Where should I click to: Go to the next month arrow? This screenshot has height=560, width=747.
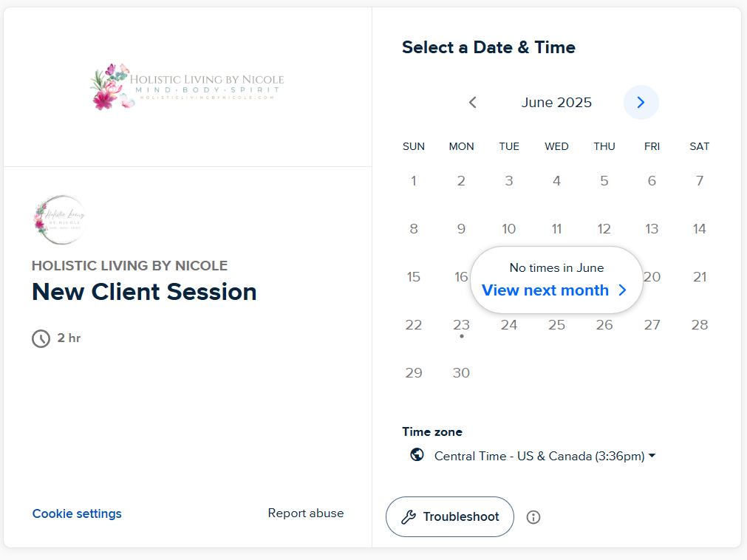pos(641,103)
